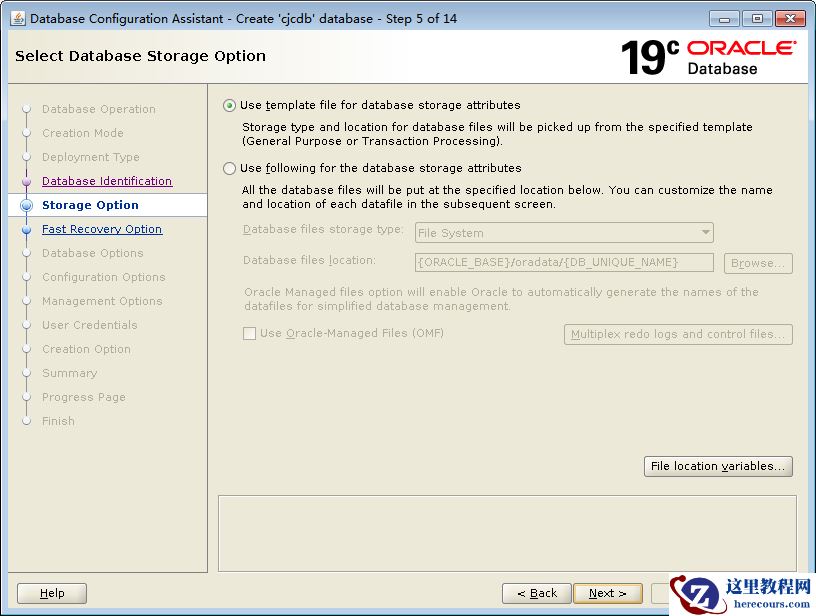816x616 pixels.
Task: Click the Progress Page step label
Action: pos(84,397)
